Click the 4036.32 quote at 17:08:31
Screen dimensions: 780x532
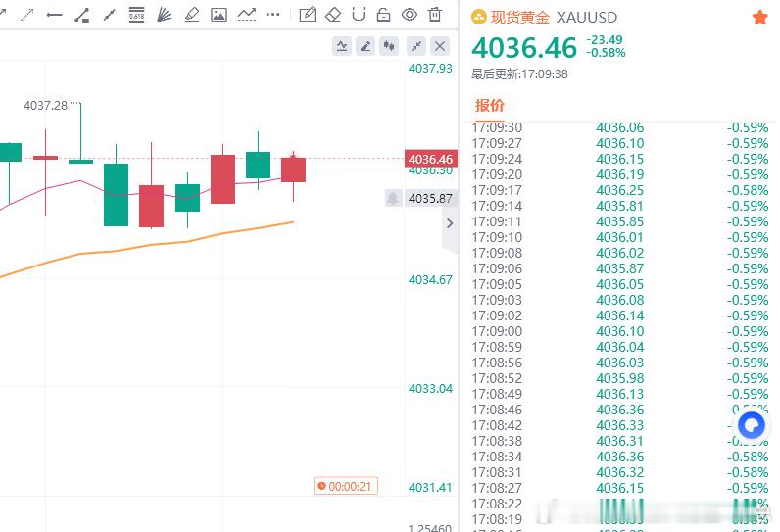pyautogui.click(x=620, y=472)
